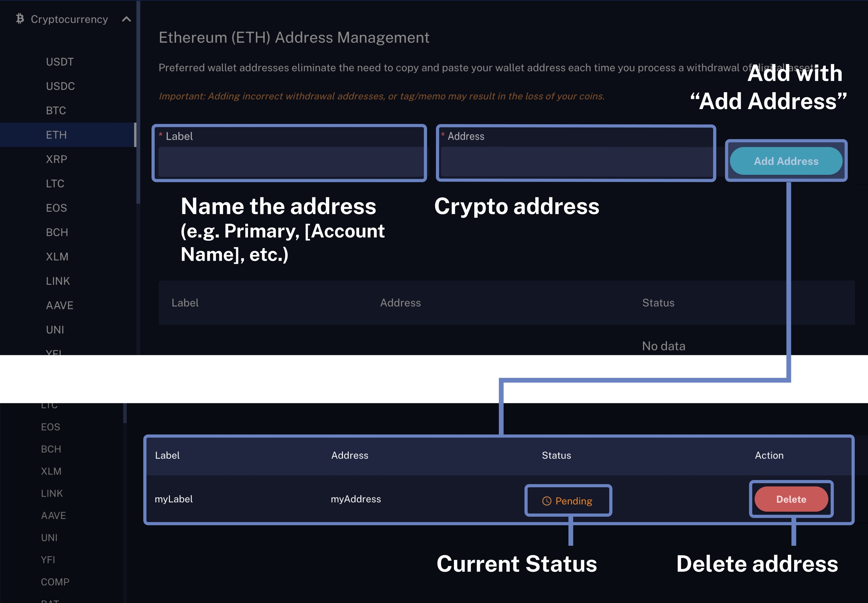Open the USDC address page
The width and height of the screenshot is (868, 603).
tap(60, 86)
